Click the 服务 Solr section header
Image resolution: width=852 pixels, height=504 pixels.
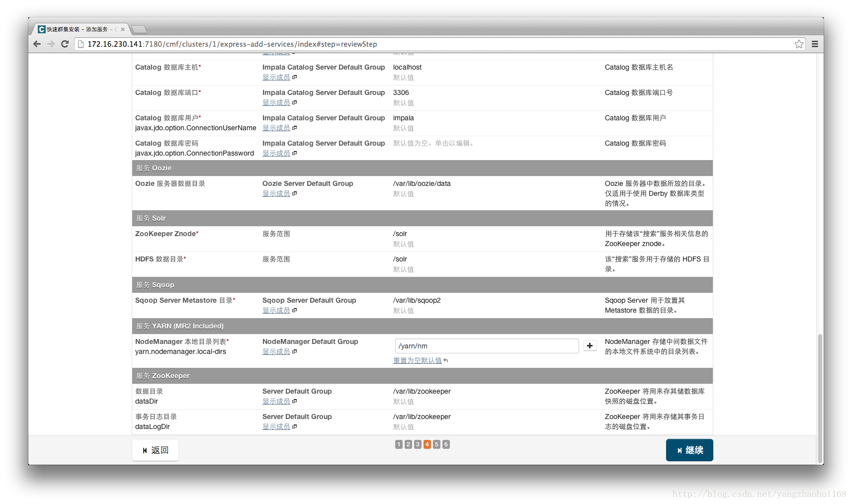point(423,218)
